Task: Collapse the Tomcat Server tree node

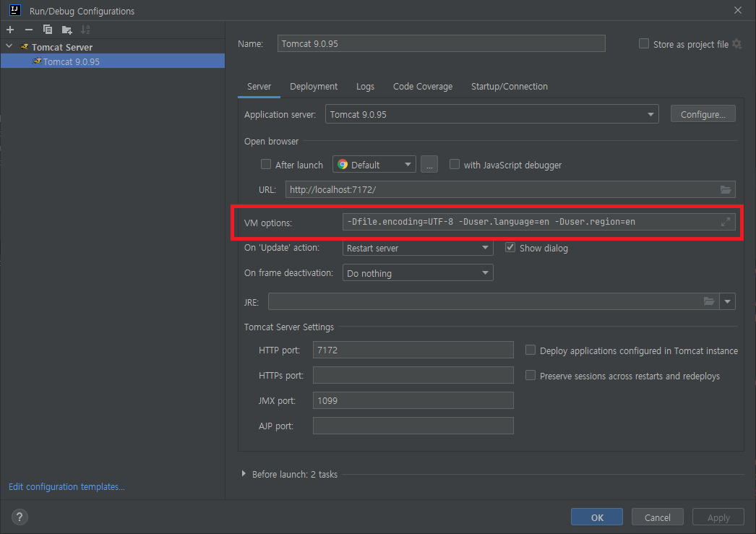Action: (x=9, y=46)
